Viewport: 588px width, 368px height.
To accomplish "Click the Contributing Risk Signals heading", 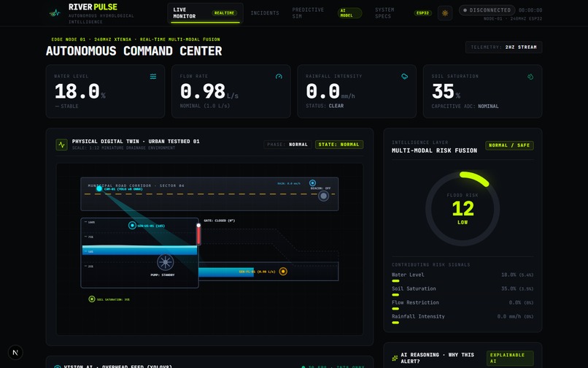I will click(x=431, y=265).
